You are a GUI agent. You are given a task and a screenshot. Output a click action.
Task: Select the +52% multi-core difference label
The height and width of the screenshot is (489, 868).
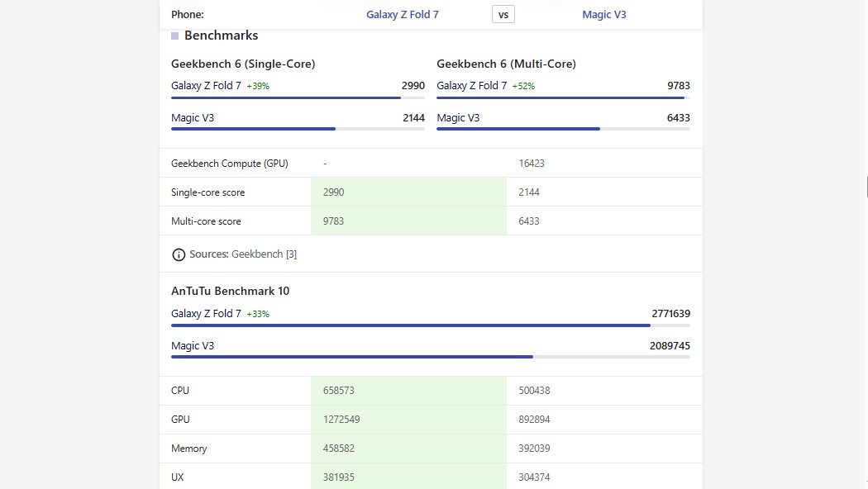pos(523,86)
